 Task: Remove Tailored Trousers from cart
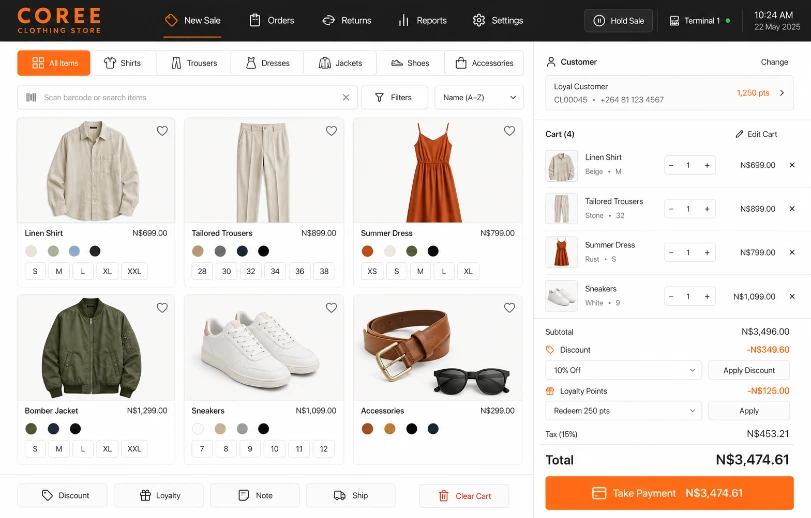click(792, 209)
